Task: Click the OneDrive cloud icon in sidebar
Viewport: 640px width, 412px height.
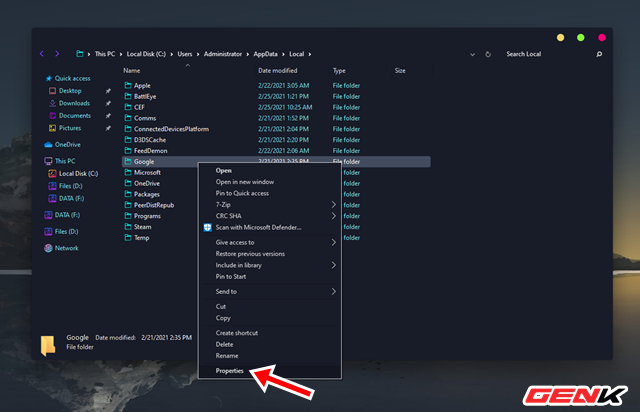Action: 48,145
